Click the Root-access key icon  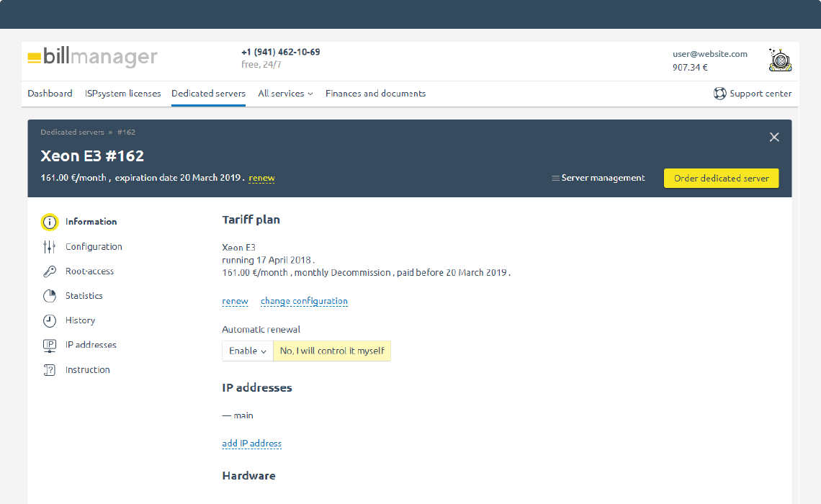coord(49,271)
